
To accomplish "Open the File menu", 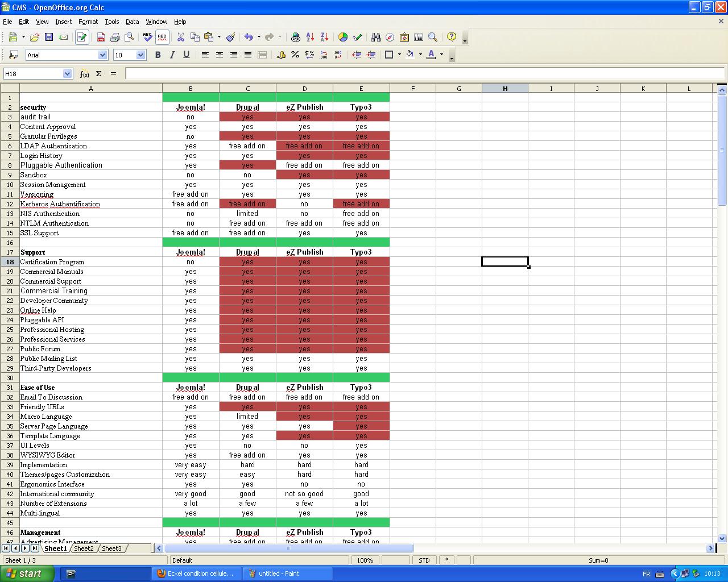I will [7, 22].
